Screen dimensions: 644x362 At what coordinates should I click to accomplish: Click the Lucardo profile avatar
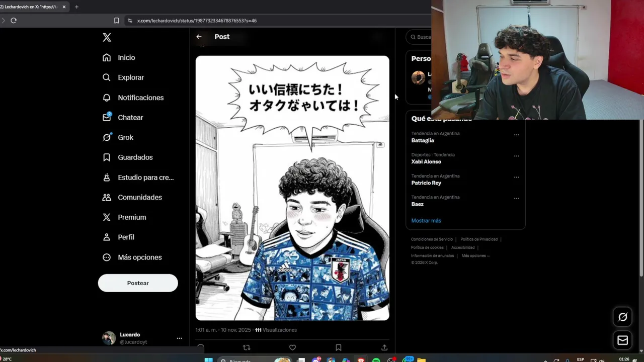pyautogui.click(x=109, y=338)
